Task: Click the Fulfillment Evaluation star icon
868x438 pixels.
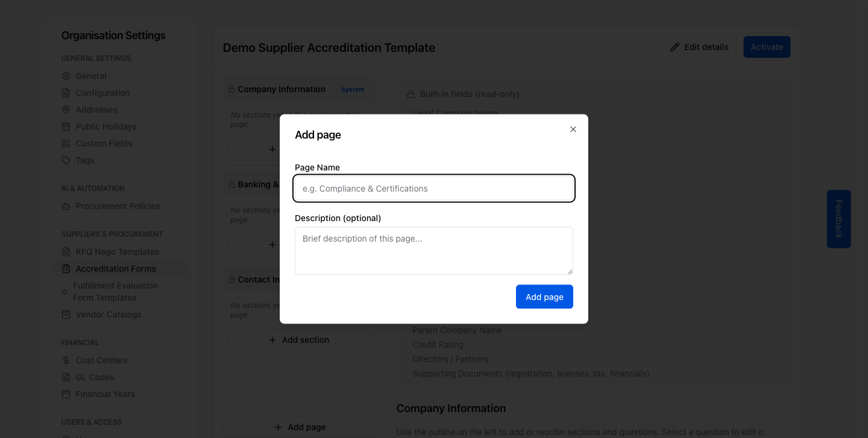Action: [x=64, y=292]
